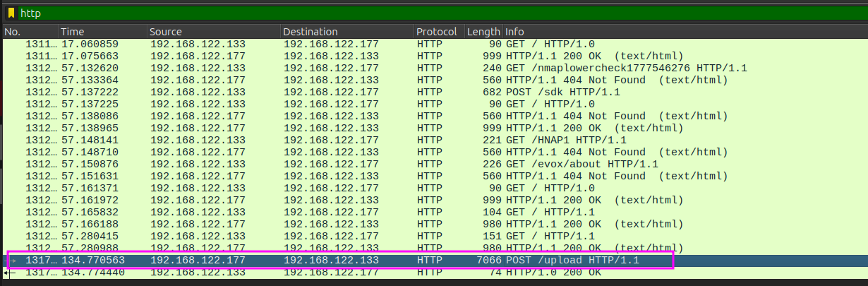
Task: Click the length value 7066
Action: click(x=489, y=261)
